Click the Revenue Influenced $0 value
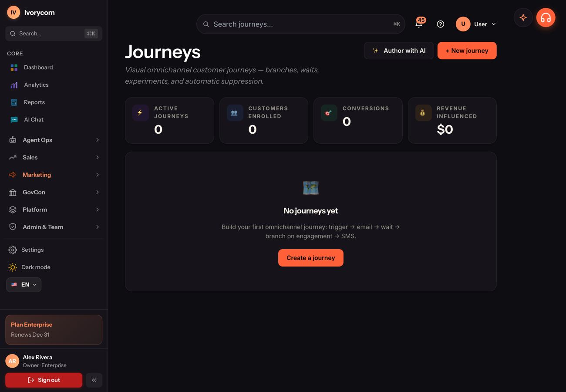This screenshot has width=566, height=392. pyautogui.click(x=445, y=129)
